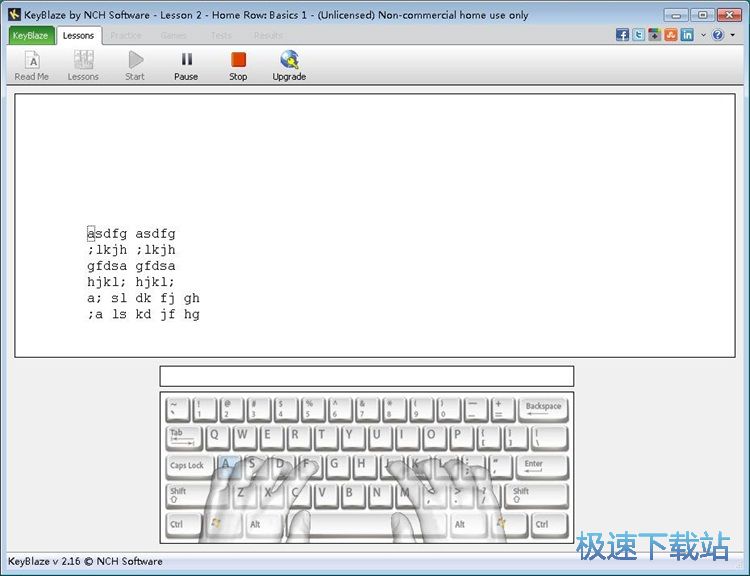Click the H key on virtual keyboard
This screenshot has width=750, height=576.
tap(365, 466)
